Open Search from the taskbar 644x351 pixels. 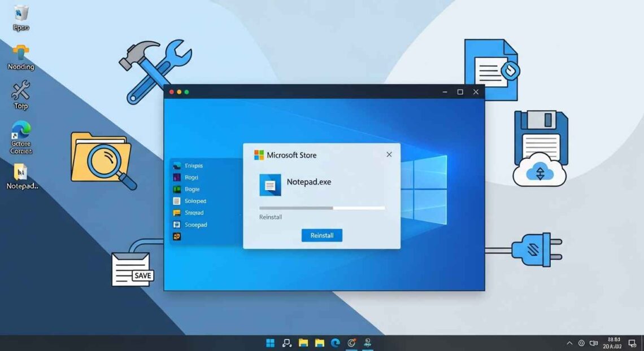click(287, 343)
